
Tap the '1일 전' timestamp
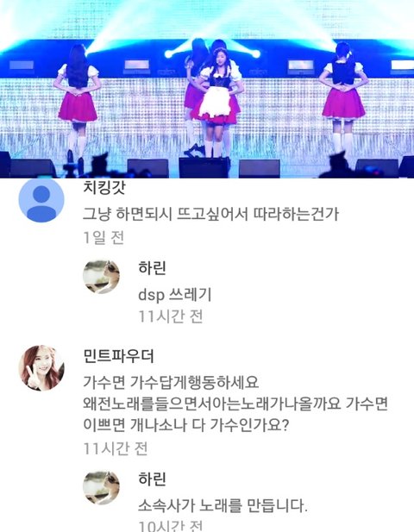103,237
